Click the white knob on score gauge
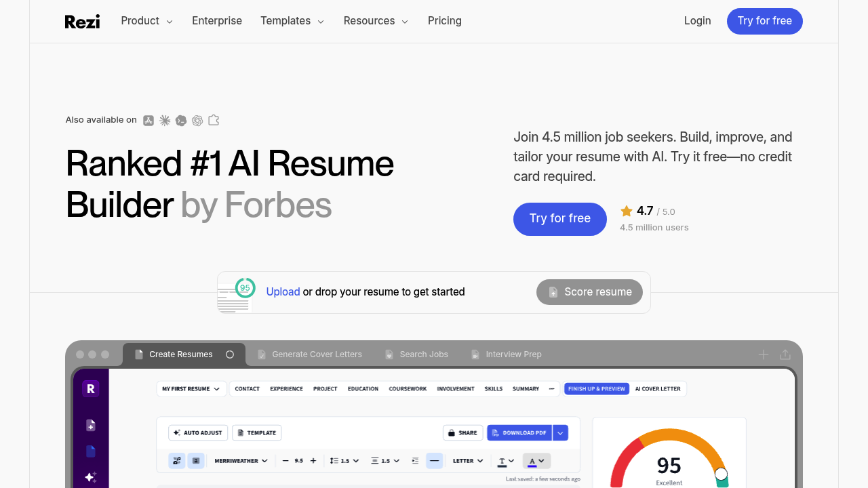Image resolution: width=868 pixels, height=488 pixels. pos(721,474)
